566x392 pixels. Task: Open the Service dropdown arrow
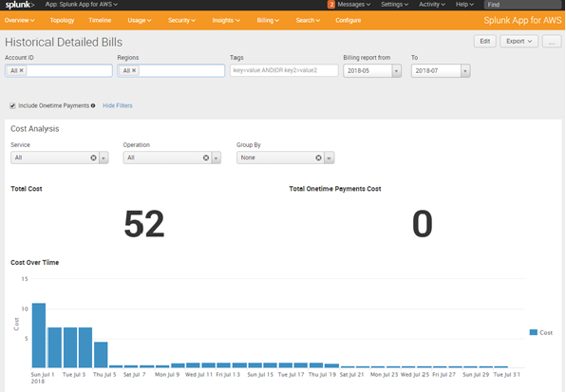pos(104,158)
